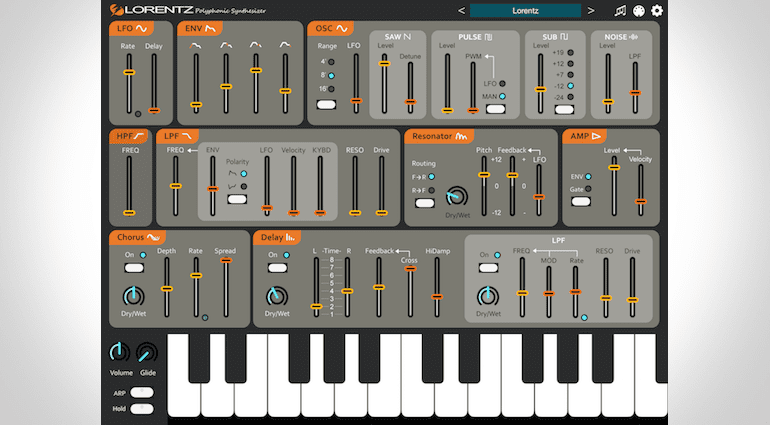Image resolution: width=770 pixels, height=425 pixels.
Task: Click the ENV envelope shape icon
Action: (x=210, y=28)
